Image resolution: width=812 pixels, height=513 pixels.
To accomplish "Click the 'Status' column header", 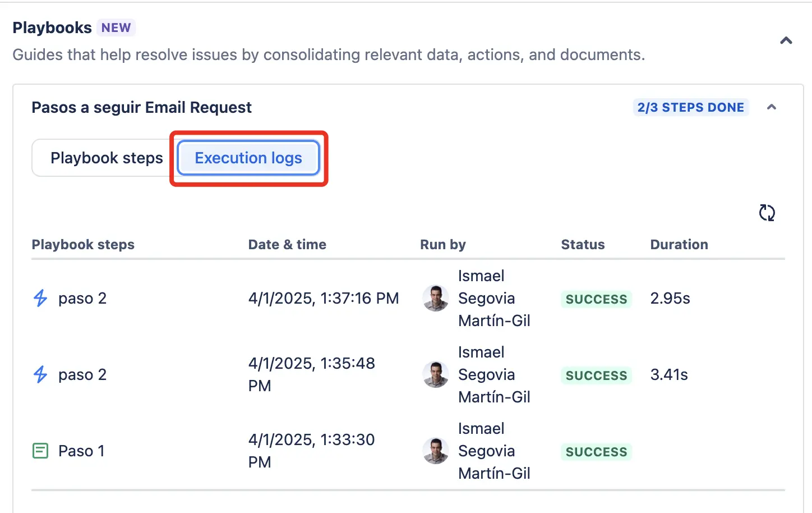I will click(583, 245).
